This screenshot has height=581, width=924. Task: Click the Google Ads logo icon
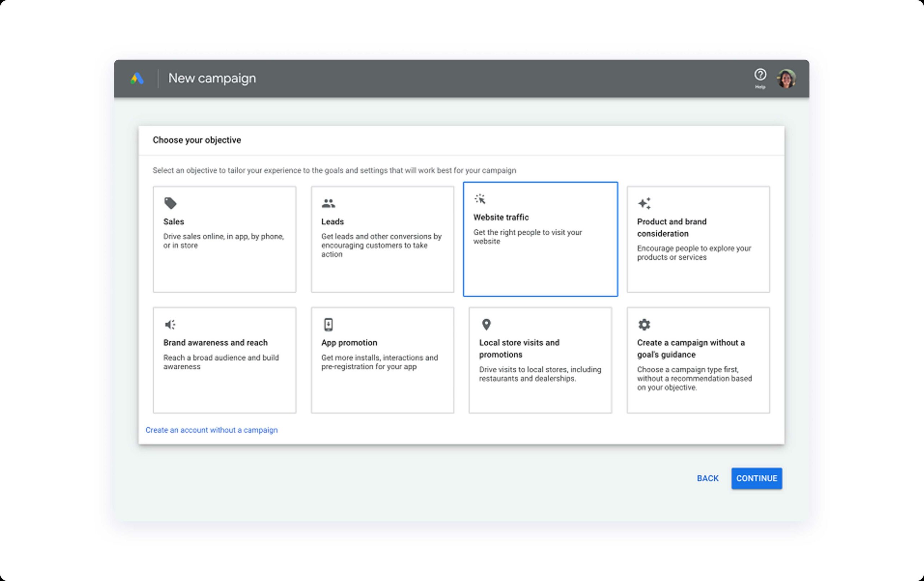point(137,79)
